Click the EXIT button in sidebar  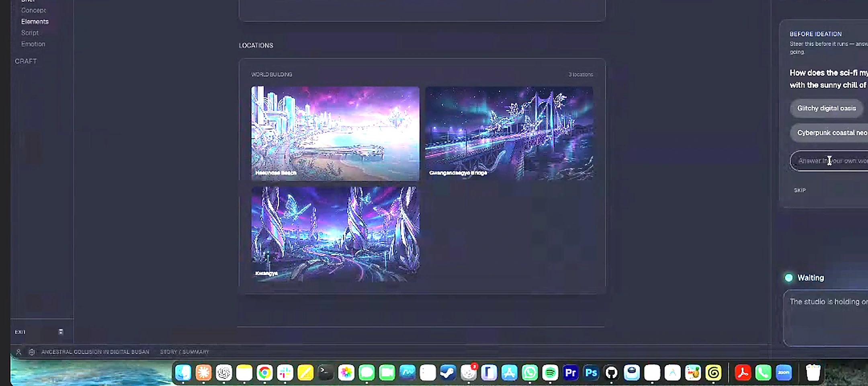tap(20, 332)
